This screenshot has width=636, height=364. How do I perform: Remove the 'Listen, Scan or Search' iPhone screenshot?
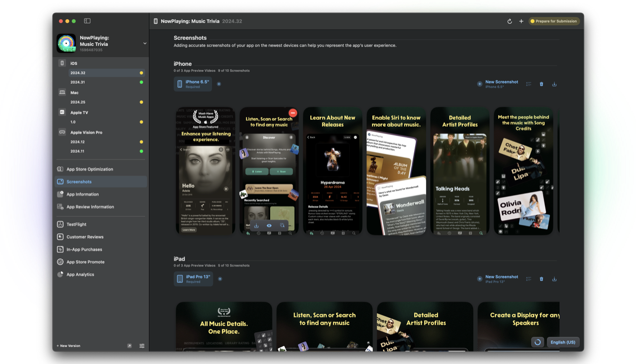[293, 113]
